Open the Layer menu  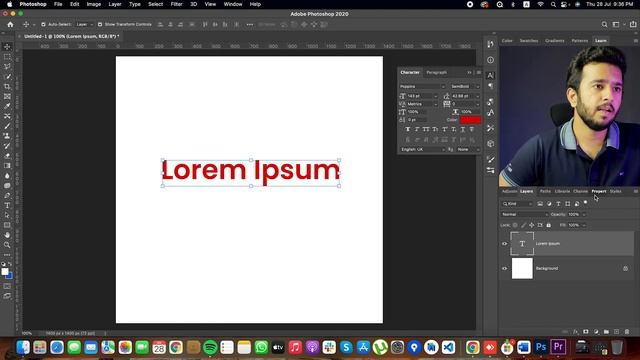pyautogui.click(x=115, y=4)
